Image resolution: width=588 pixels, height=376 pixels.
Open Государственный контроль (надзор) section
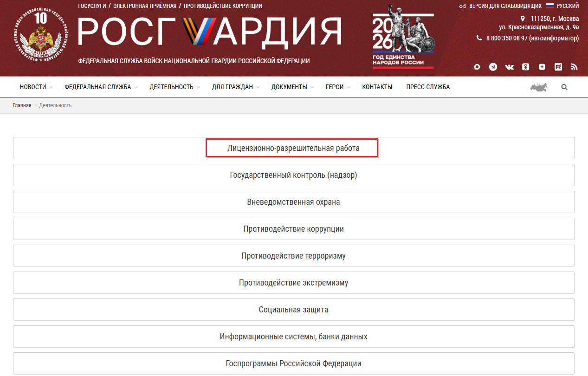pyautogui.click(x=294, y=175)
